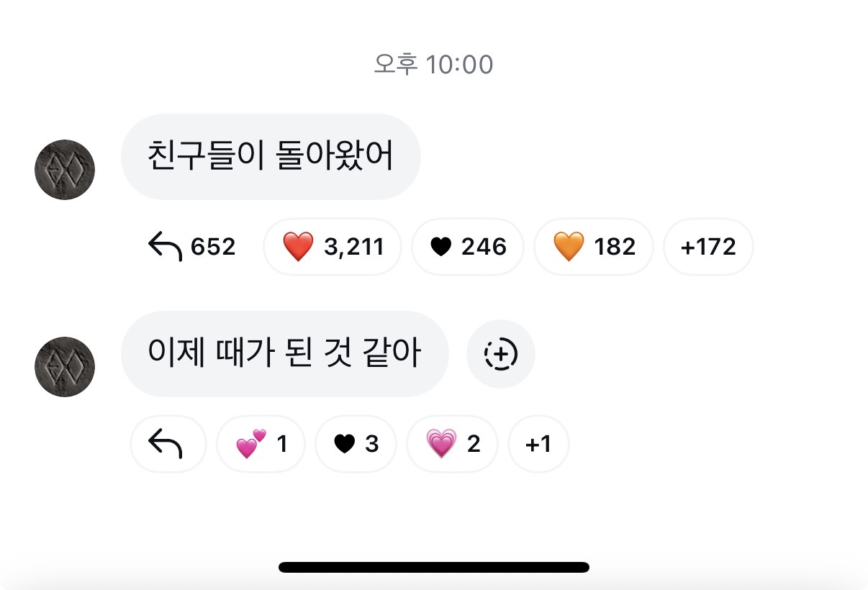Tap black heart reaction with count 3
This screenshot has width=868, height=590.
356,444
